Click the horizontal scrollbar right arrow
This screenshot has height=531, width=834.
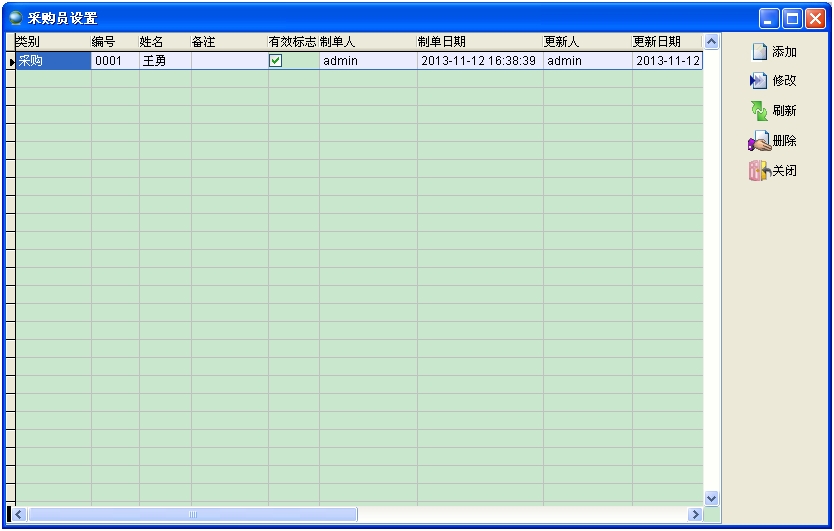pos(694,514)
